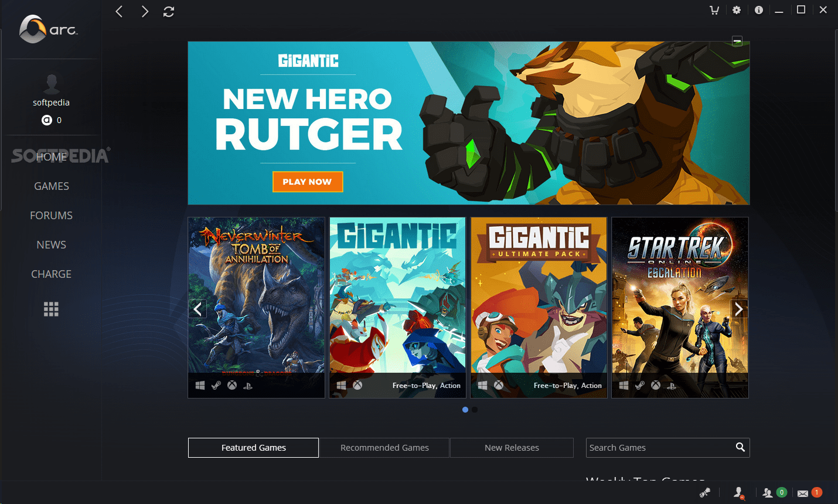Click the search magnifier icon

pyautogui.click(x=740, y=447)
